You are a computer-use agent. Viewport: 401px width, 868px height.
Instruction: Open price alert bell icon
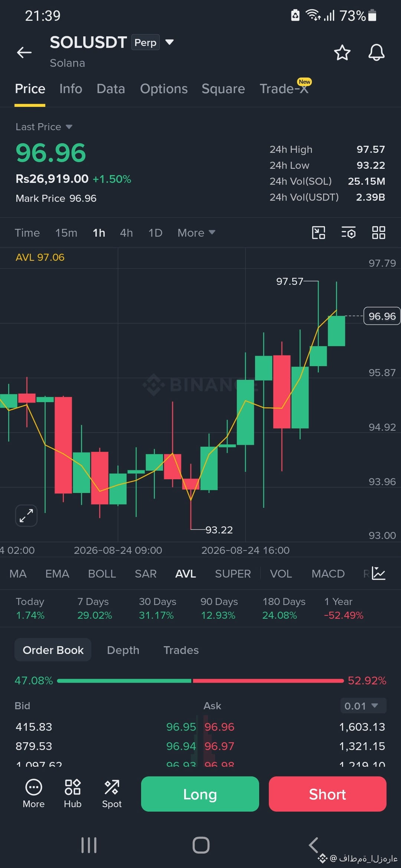click(376, 52)
